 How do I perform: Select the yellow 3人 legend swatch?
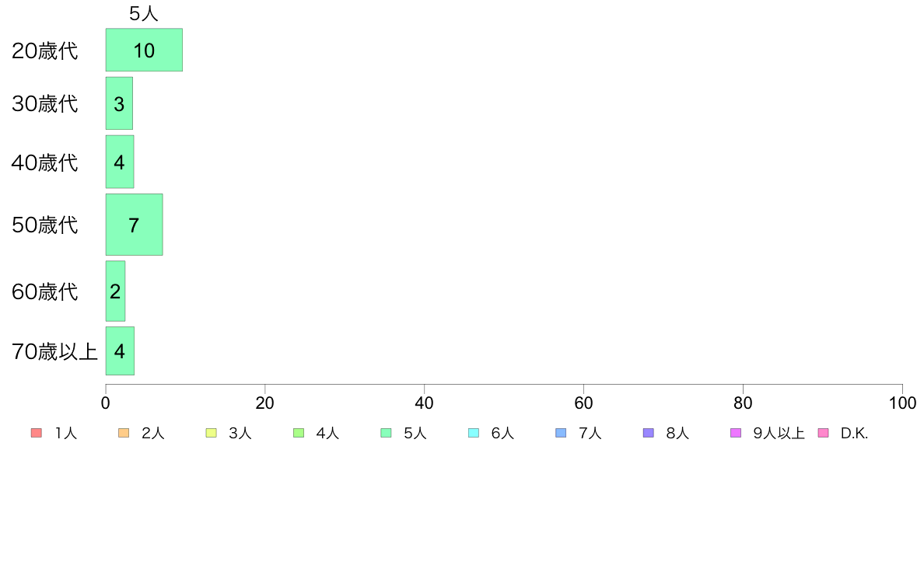(x=211, y=433)
